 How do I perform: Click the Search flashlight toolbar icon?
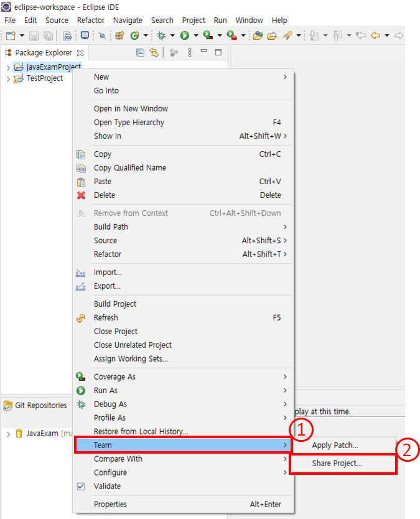(287, 35)
